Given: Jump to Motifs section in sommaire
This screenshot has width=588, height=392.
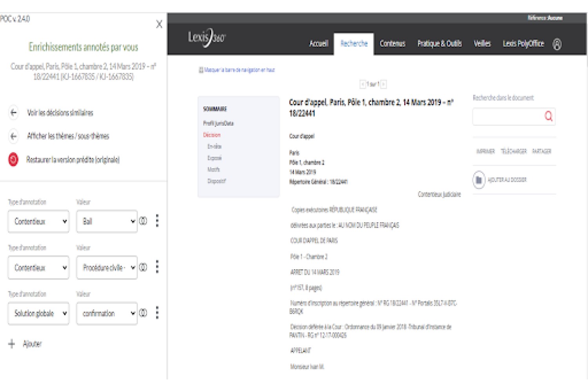Looking at the screenshot, I should [214, 169].
